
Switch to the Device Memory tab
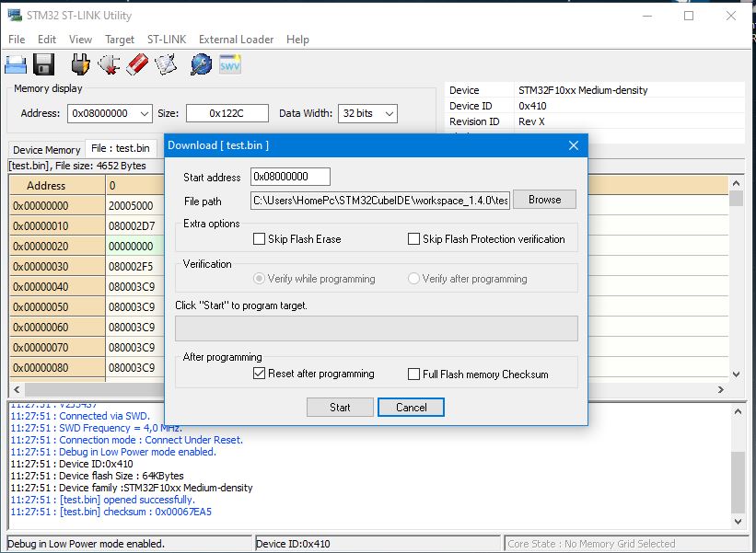click(47, 150)
